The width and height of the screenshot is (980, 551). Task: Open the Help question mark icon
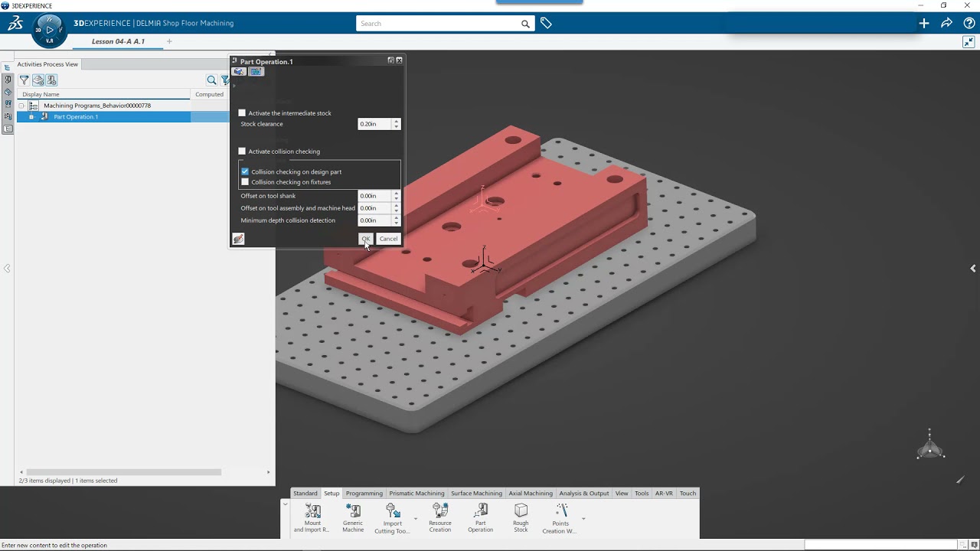click(x=969, y=23)
